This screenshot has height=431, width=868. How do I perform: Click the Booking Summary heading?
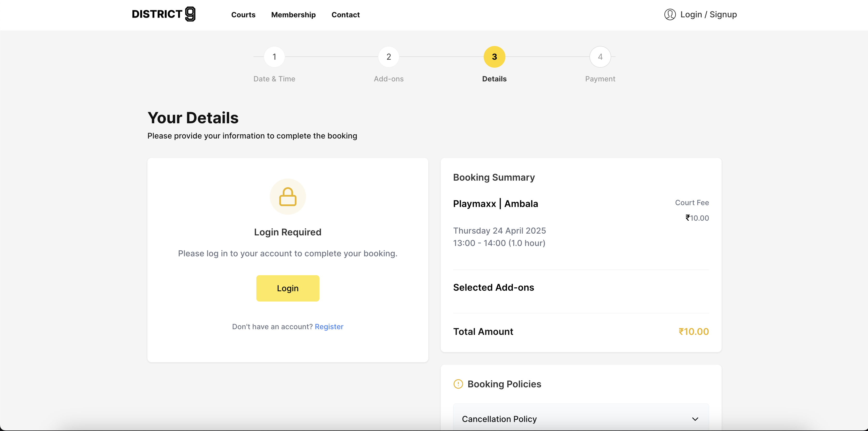pos(494,178)
